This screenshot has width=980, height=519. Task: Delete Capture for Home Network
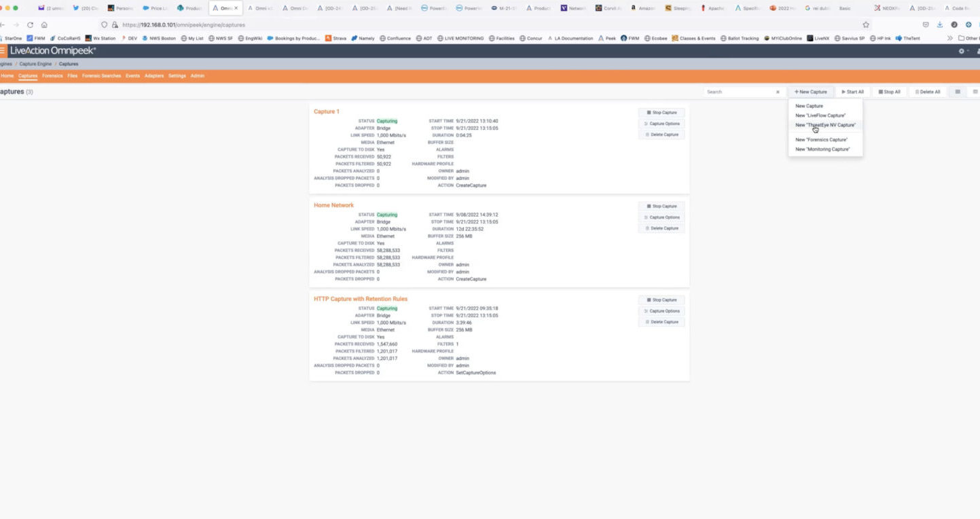tap(661, 228)
